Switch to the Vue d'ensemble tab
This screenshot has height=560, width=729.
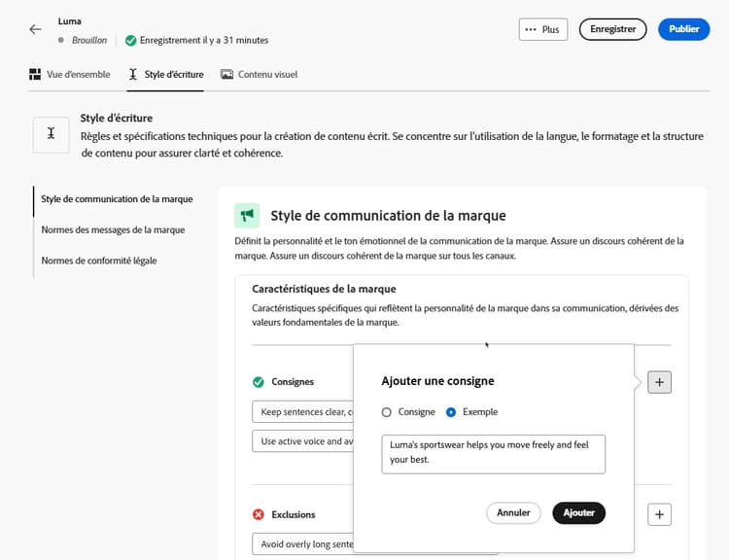coord(70,75)
